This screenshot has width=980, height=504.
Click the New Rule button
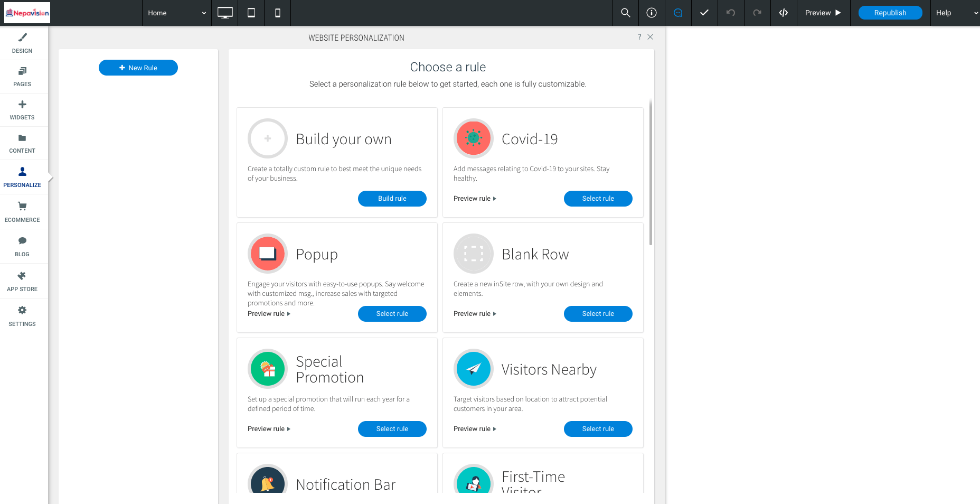pyautogui.click(x=138, y=68)
